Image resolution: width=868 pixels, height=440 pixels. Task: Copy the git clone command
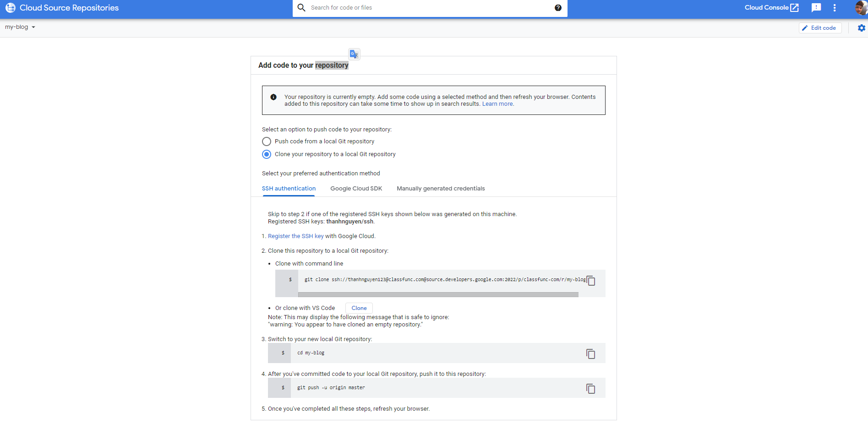591,281
